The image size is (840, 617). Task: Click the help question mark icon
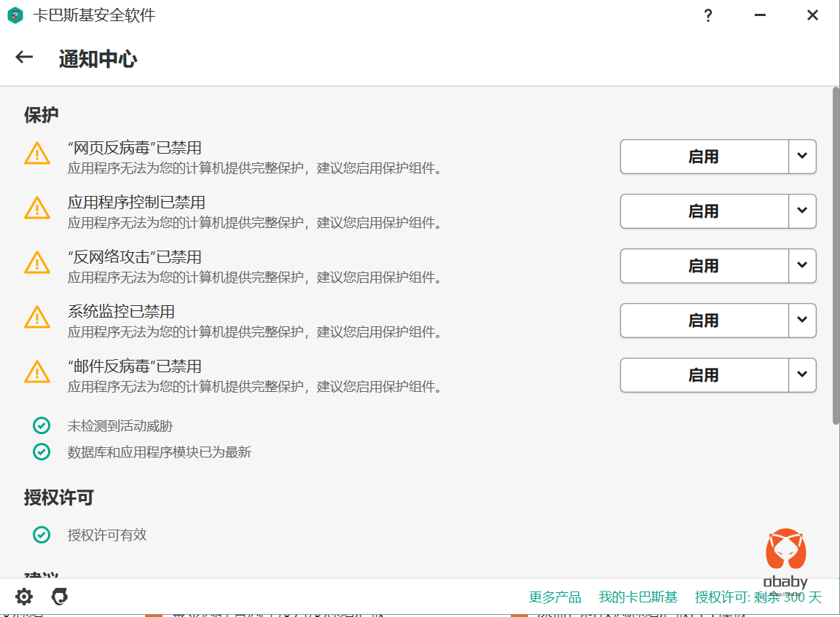pyautogui.click(x=707, y=15)
